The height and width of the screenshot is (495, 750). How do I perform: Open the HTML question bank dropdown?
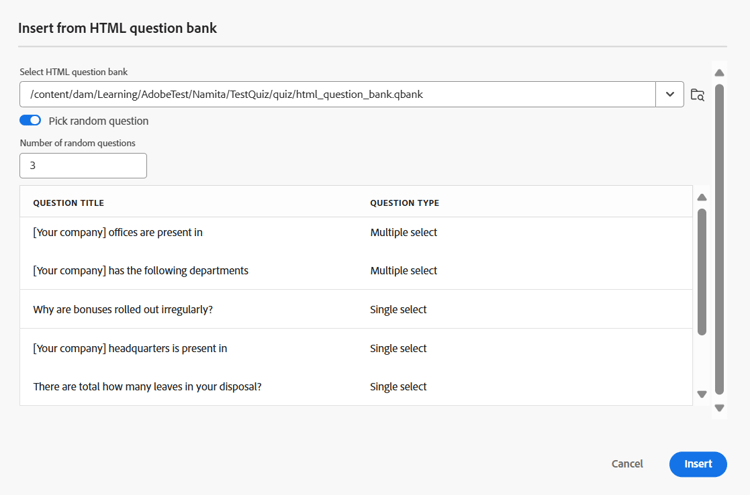click(x=670, y=95)
